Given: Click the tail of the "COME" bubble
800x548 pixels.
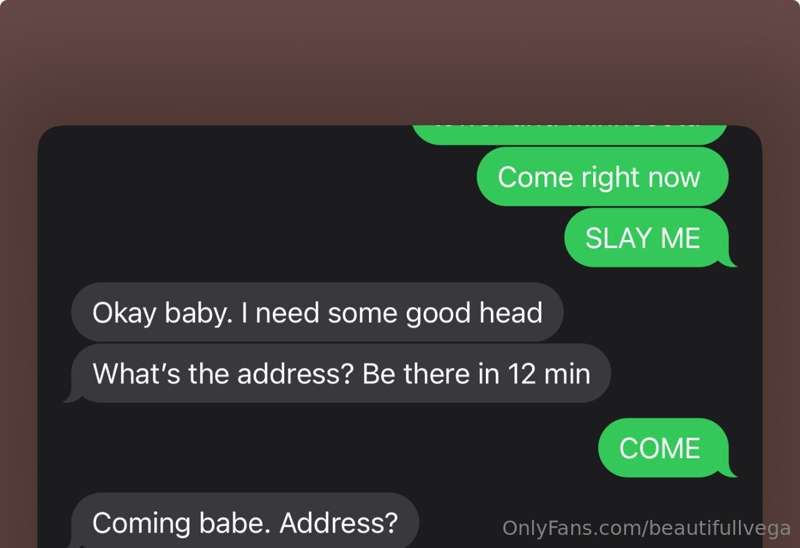Looking at the screenshot, I should pos(730,471).
